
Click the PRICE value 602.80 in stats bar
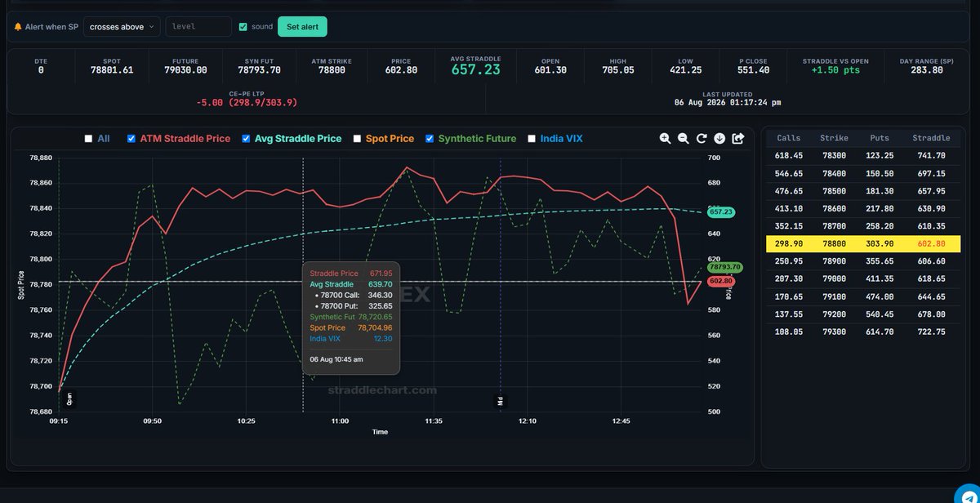click(x=401, y=70)
